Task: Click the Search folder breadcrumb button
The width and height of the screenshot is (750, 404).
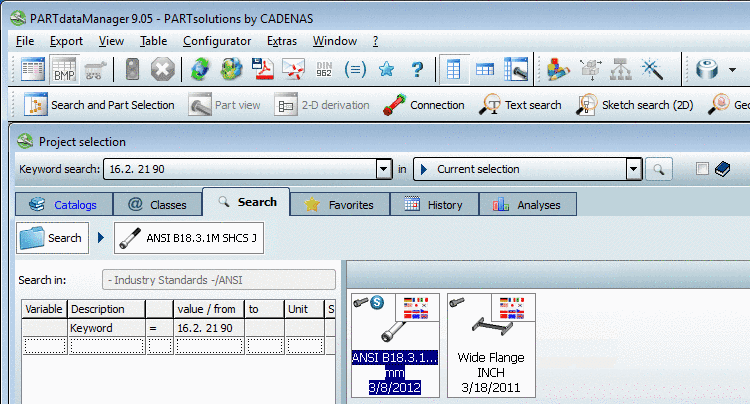Action: 52,238
